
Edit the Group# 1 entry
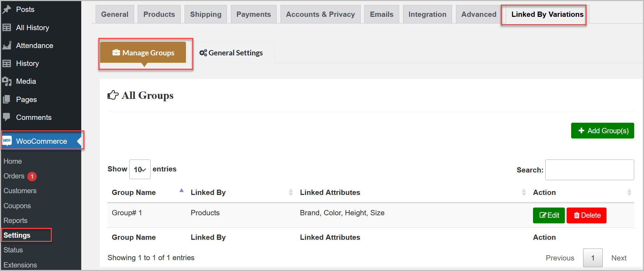pyautogui.click(x=549, y=215)
